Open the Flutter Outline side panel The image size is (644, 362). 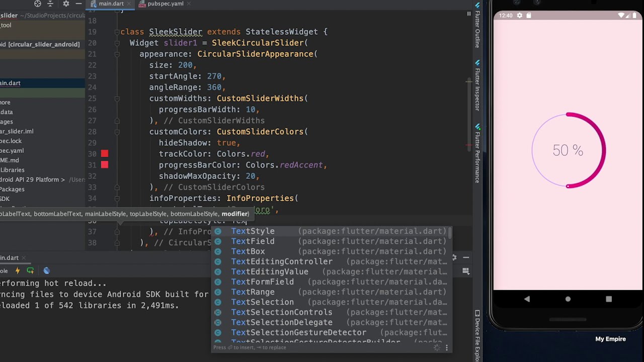click(x=477, y=27)
